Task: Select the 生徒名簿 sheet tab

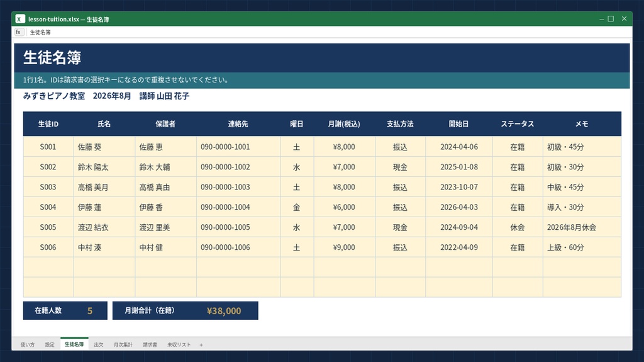Action: (74, 344)
